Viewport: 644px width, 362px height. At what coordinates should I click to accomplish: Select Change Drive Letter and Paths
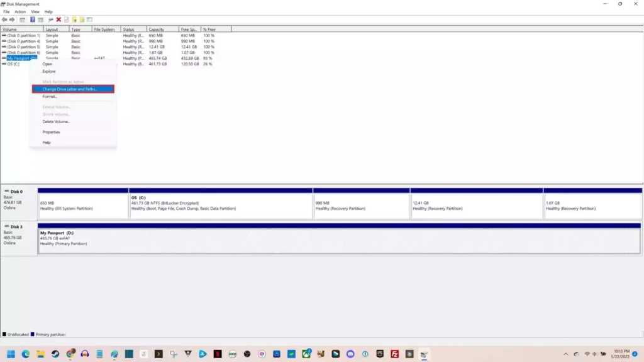coord(73,89)
